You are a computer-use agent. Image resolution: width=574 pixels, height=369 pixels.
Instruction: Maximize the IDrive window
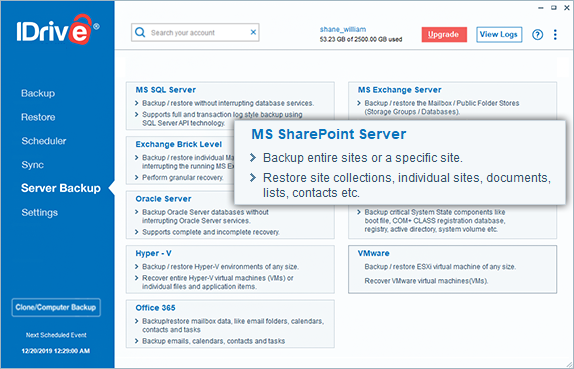554,8
